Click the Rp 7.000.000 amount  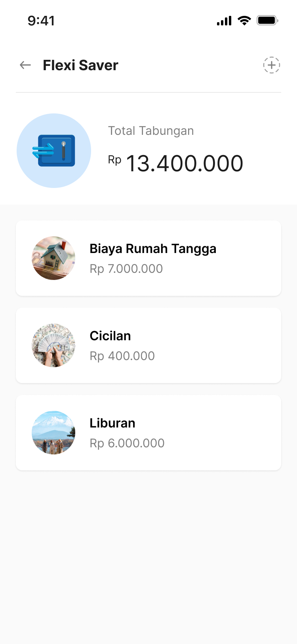[126, 269]
